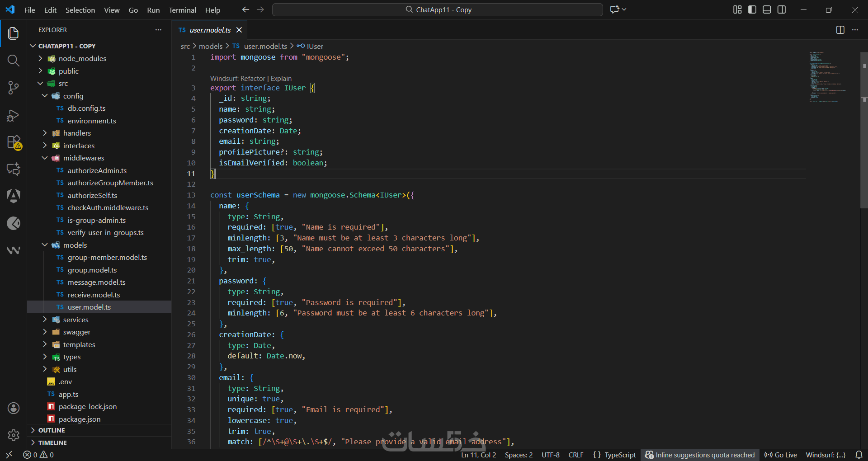The image size is (868, 461).
Task: Open the Manage gear settings
Action: 14,435
